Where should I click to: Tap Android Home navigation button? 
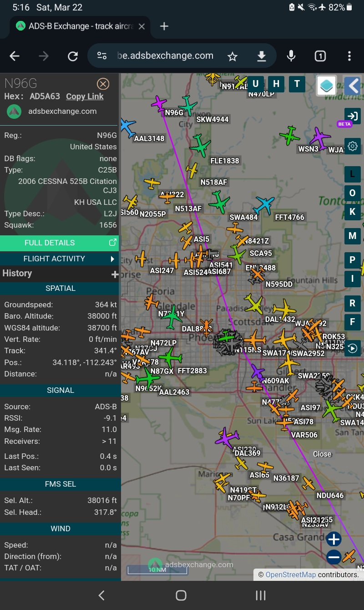181,595
